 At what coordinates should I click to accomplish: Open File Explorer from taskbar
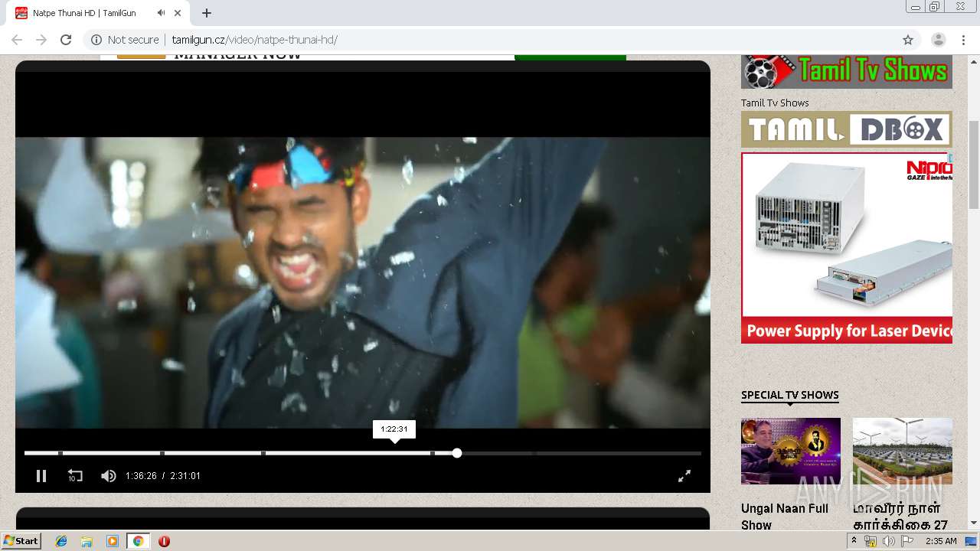(87, 541)
